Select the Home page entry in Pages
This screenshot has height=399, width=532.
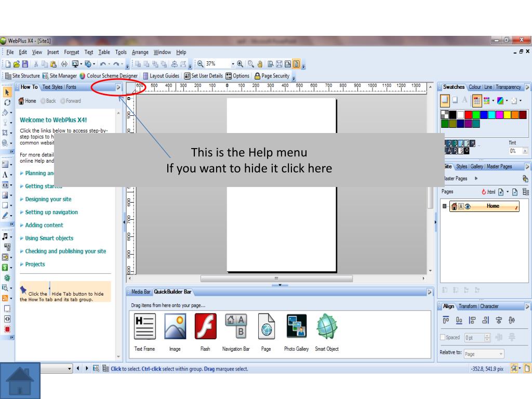(484, 206)
